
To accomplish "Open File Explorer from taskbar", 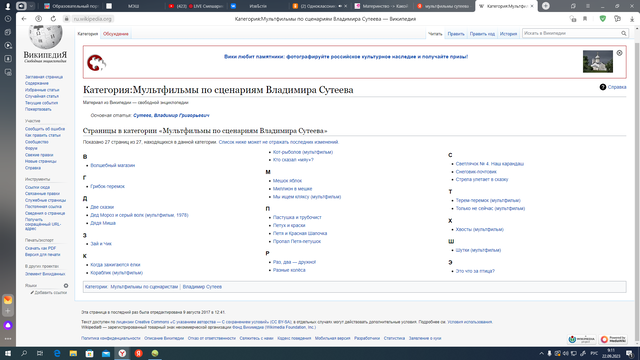I will (73, 353).
